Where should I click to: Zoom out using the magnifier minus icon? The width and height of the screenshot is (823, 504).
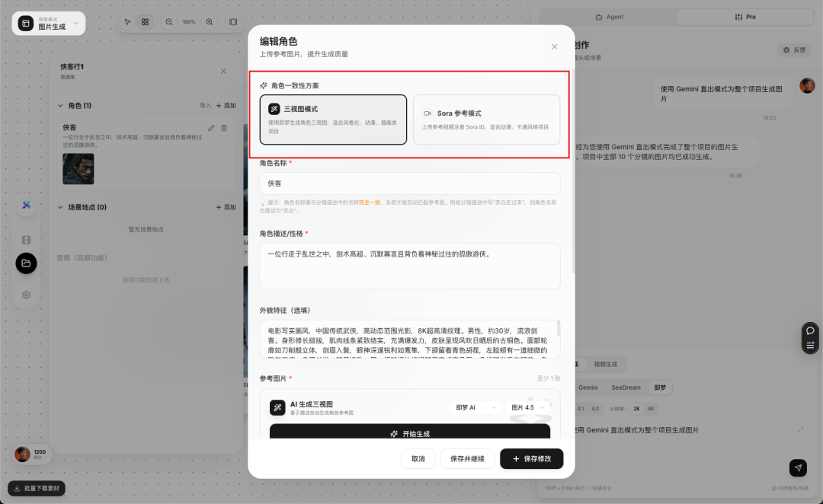coord(168,22)
